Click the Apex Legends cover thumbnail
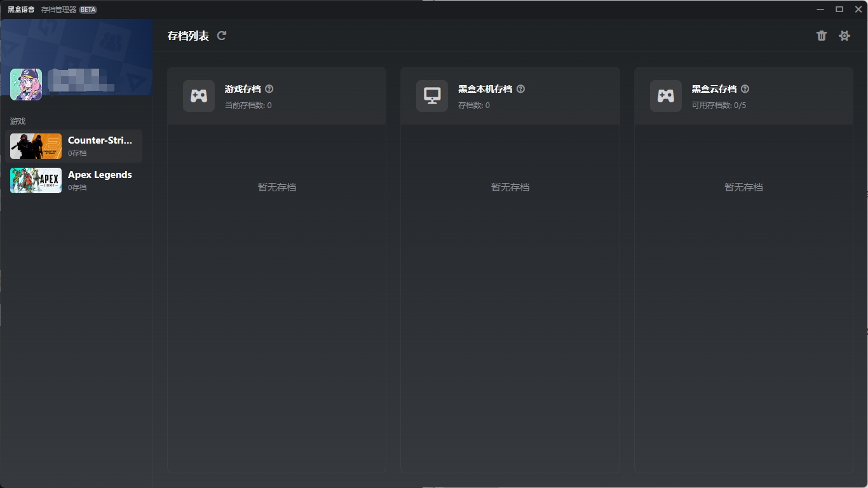Viewport: 868px width, 488px height. (x=36, y=180)
